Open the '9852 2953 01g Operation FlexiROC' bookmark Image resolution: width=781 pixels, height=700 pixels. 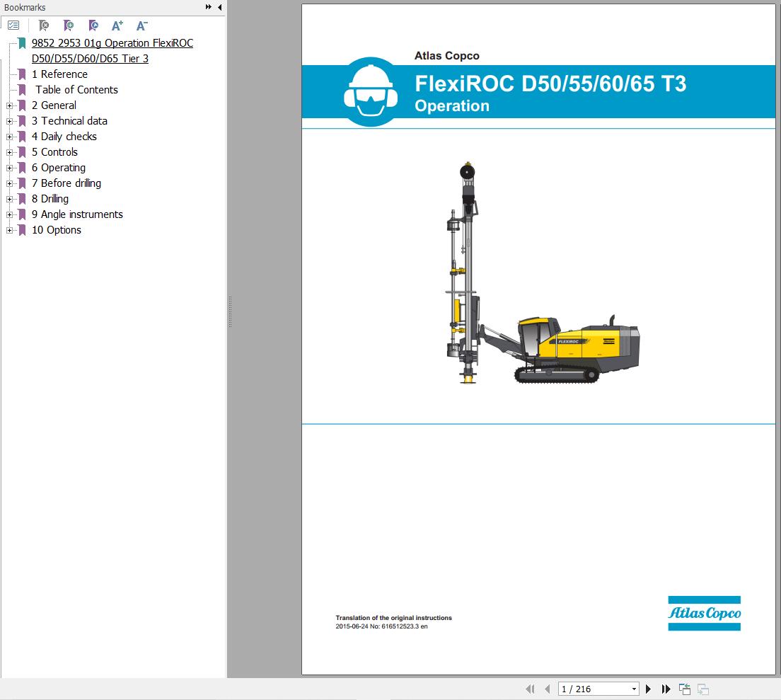(112, 43)
